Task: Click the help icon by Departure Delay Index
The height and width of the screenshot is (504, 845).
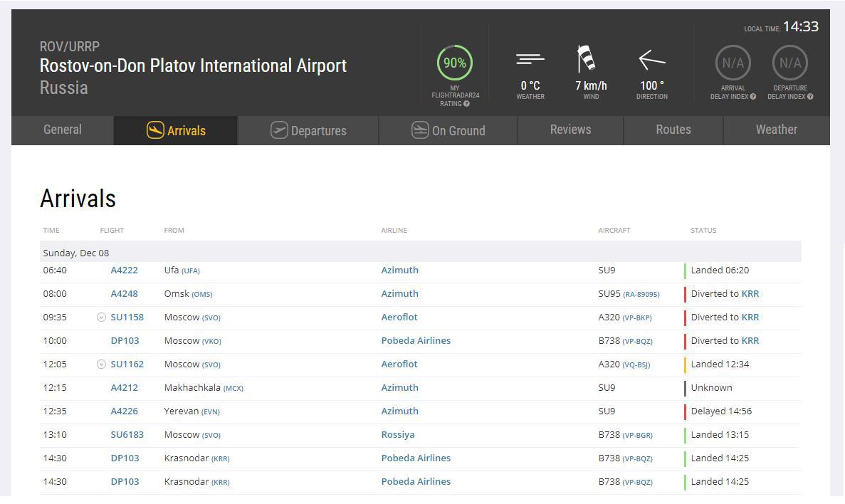Action: (810, 97)
